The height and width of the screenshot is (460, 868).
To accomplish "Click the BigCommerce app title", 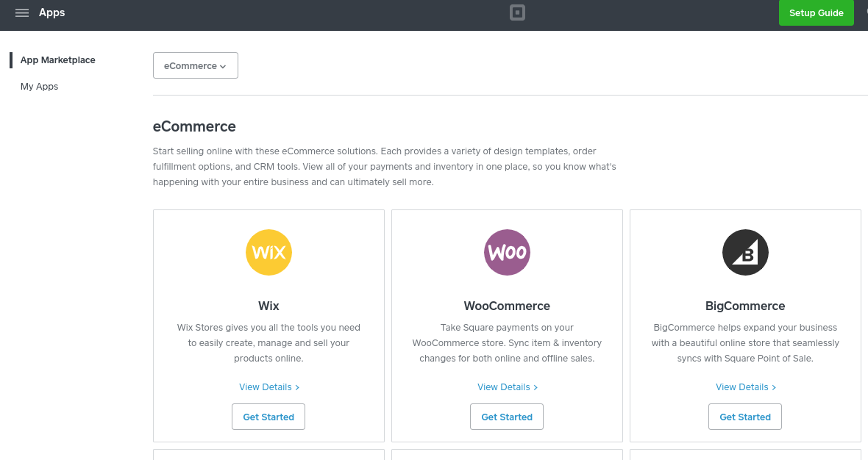I will click(x=745, y=306).
